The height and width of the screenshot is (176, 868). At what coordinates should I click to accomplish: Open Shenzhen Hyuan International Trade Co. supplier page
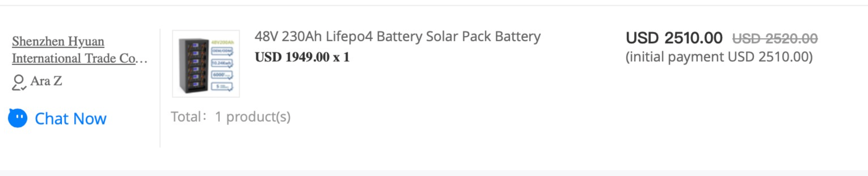(79, 50)
